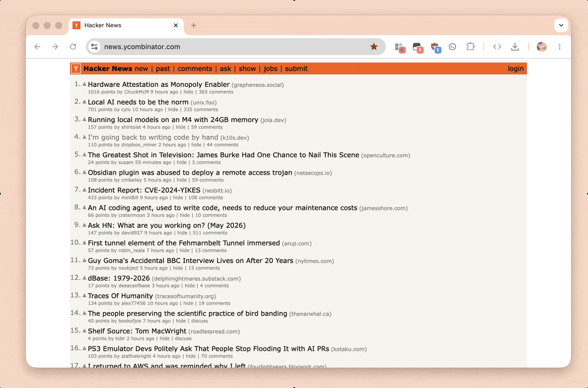Open the extensions puzzle-piece icon
The image size is (588, 388).
click(x=470, y=47)
